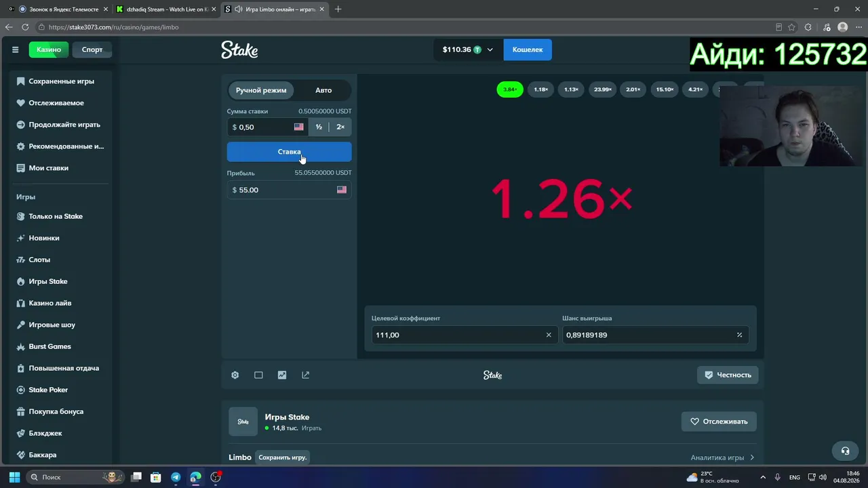The width and height of the screenshot is (868, 488).
Task: Click the US flag currency icon in bet amount
Action: (x=298, y=127)
